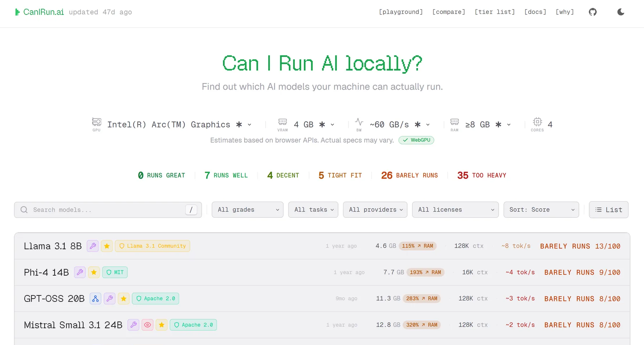The height and width of the screenshot is (345, 644).
Task: Expand the All grades dropdown
Action: [248, 210]
